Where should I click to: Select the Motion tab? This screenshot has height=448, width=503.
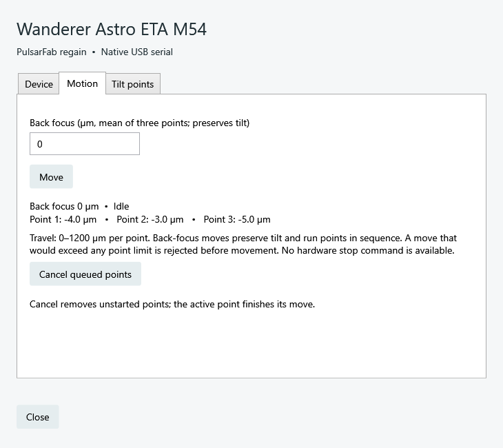coord(83,83)
